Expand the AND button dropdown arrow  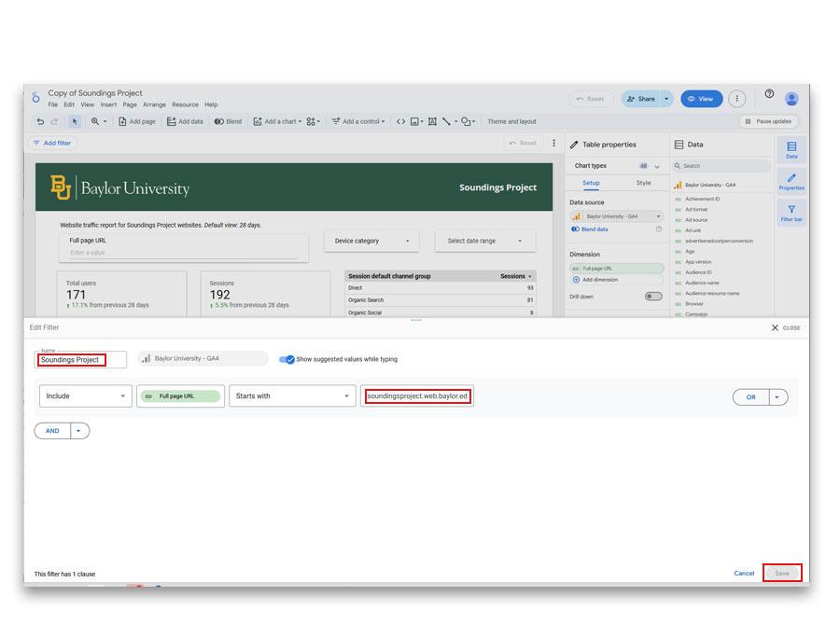(x=78, y=431)
